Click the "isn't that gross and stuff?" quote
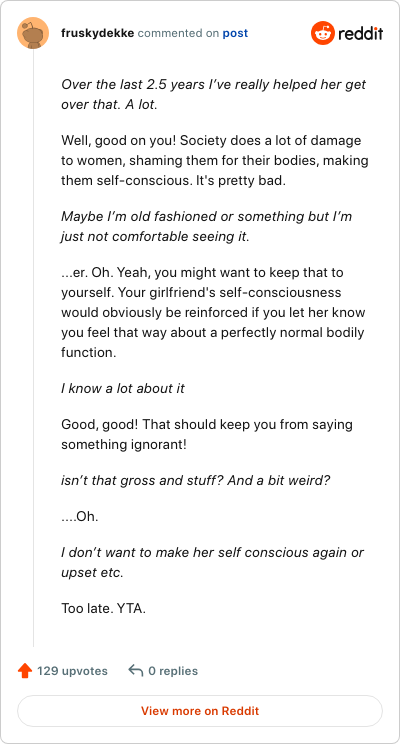The image size is (400, 744). pyautogui.click(x=195, y=480)
